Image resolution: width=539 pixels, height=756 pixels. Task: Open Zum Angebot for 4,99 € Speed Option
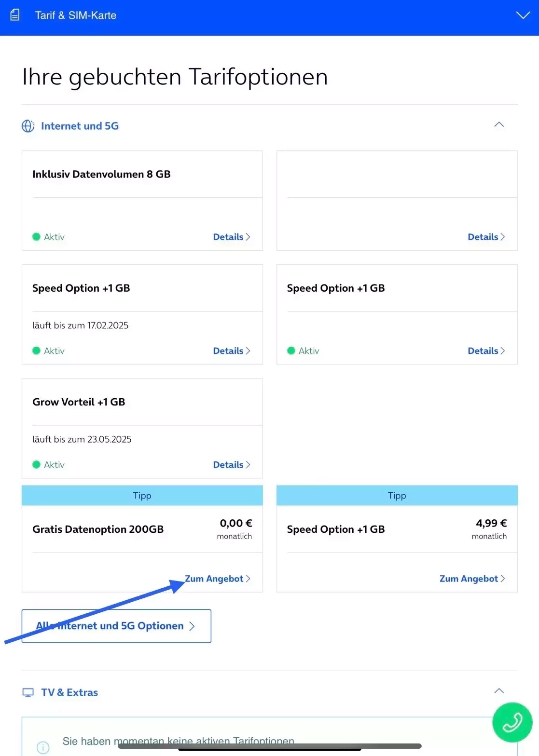pos(472,579)
